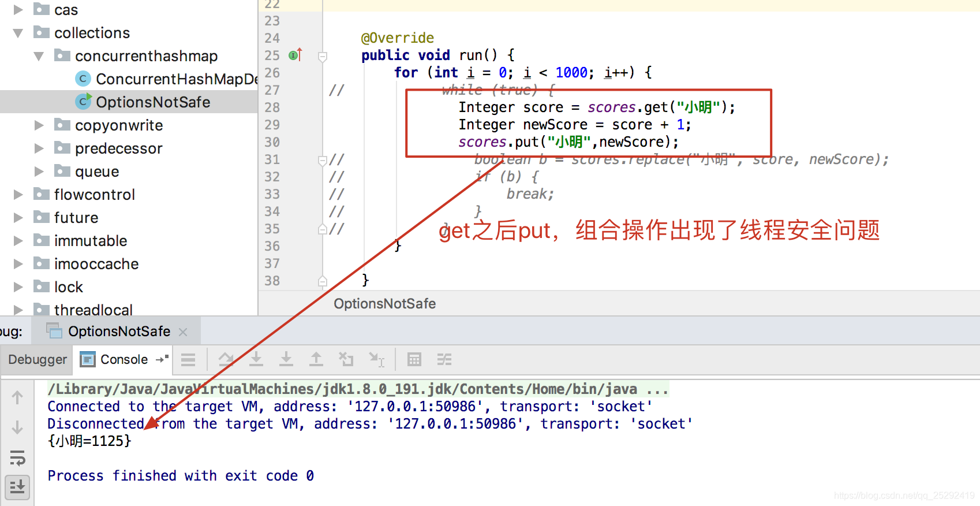Click the Evaluate Expression calculator icon

coord(414,359)
